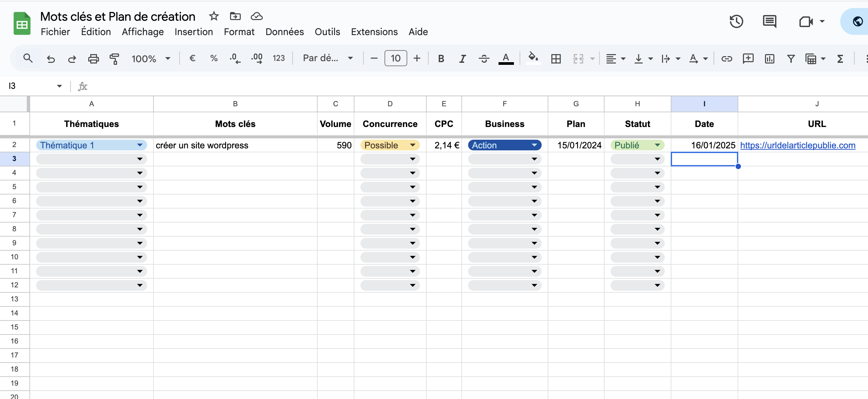Click the insert link icon
The width and height of the screenshot is (868, 399).
coord(726,58)
